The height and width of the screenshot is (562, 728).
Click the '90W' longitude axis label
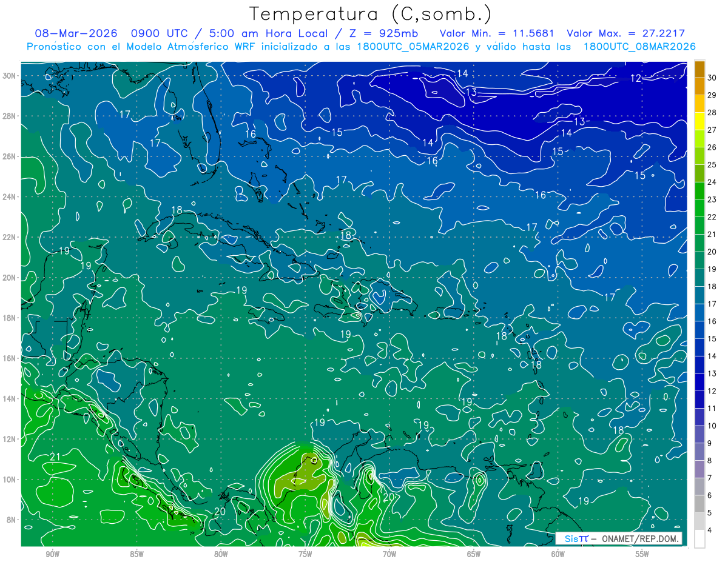[x=52, y=555]
